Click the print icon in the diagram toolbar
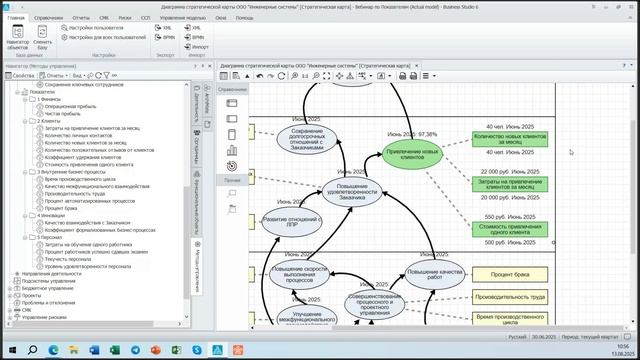Viewport: 640px width, 360px height. [402, 76]
